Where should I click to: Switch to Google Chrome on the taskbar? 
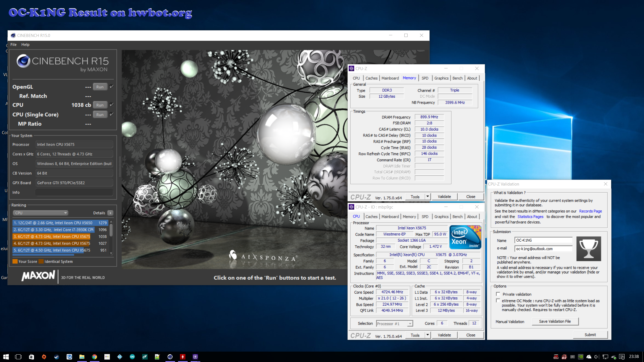click(x=95, y=357)
